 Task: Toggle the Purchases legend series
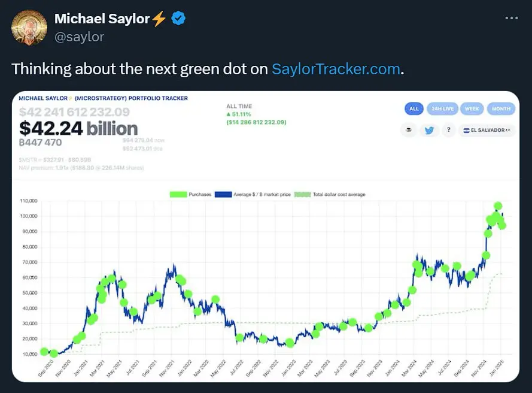[191, 194]
